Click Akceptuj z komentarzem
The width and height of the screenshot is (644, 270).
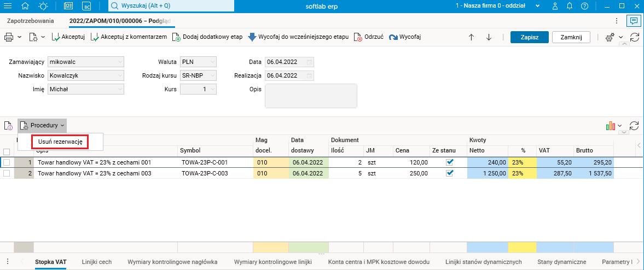point(129,37)
